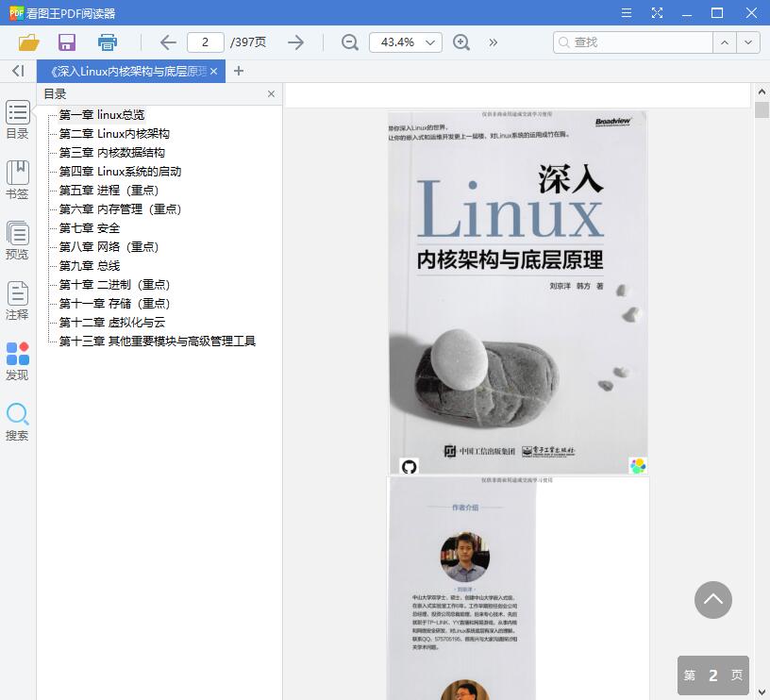Open the 注释 annotations panel
Viewport: 770px width, 700px height.
click(17, 301)
